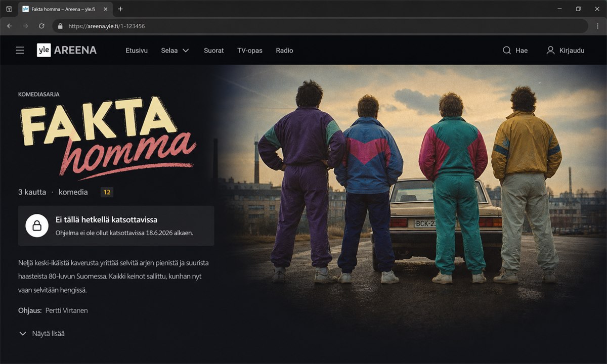The image size is (607, 364).
Task: Go to Etusivu page
Action: tap(137, 51)
